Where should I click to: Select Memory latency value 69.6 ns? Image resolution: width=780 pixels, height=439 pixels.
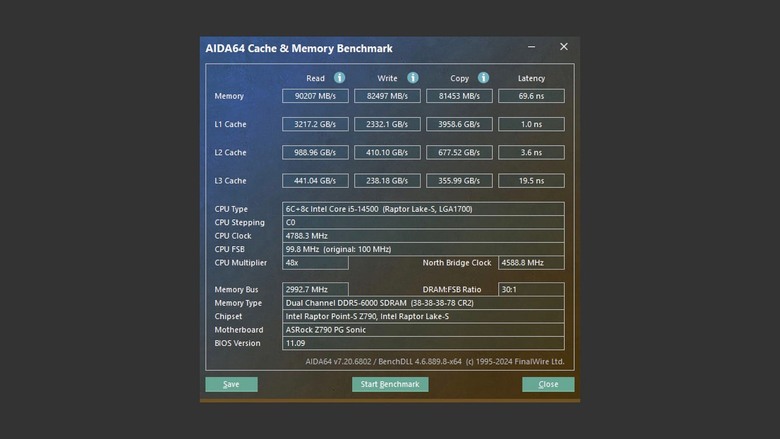coord(531,96)
